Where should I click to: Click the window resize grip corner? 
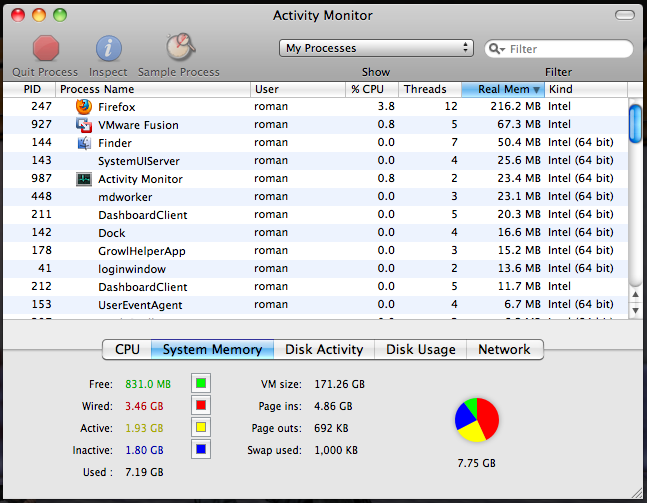tap(637, 493)
